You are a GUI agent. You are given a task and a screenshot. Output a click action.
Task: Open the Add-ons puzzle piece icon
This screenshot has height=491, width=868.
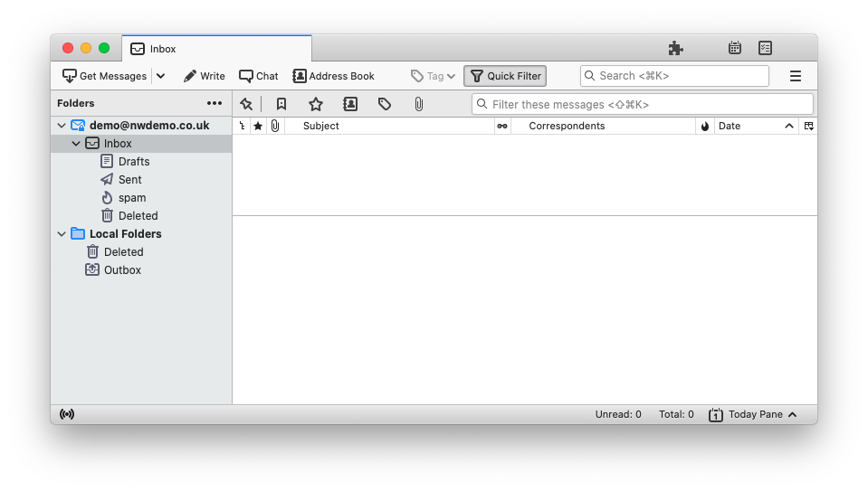click(675, 48)
